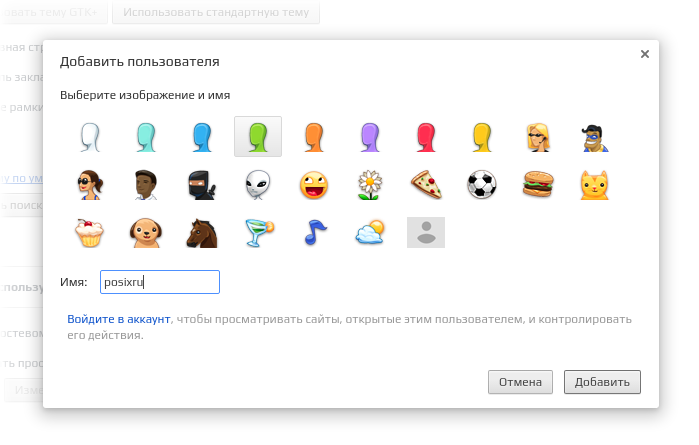The image size is (699, 445).
Task: Pick the puppy dog avatar
Action: pyautogui.click(x=146, y=233)
